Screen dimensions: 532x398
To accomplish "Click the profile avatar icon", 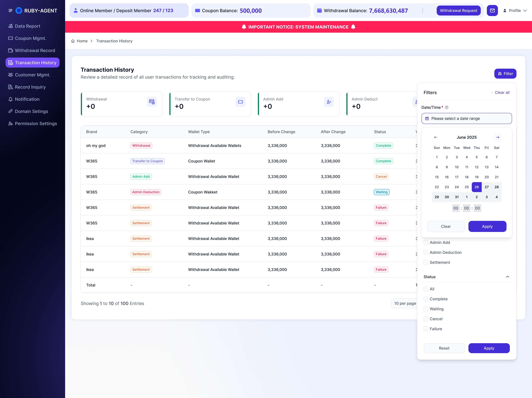I will point(505,11).
